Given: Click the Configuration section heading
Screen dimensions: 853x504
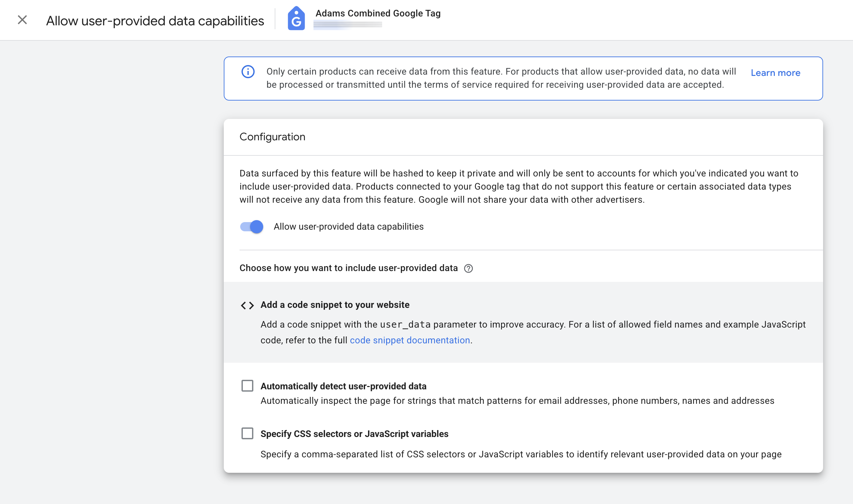Looking at the screenshot, I should 272,137.
